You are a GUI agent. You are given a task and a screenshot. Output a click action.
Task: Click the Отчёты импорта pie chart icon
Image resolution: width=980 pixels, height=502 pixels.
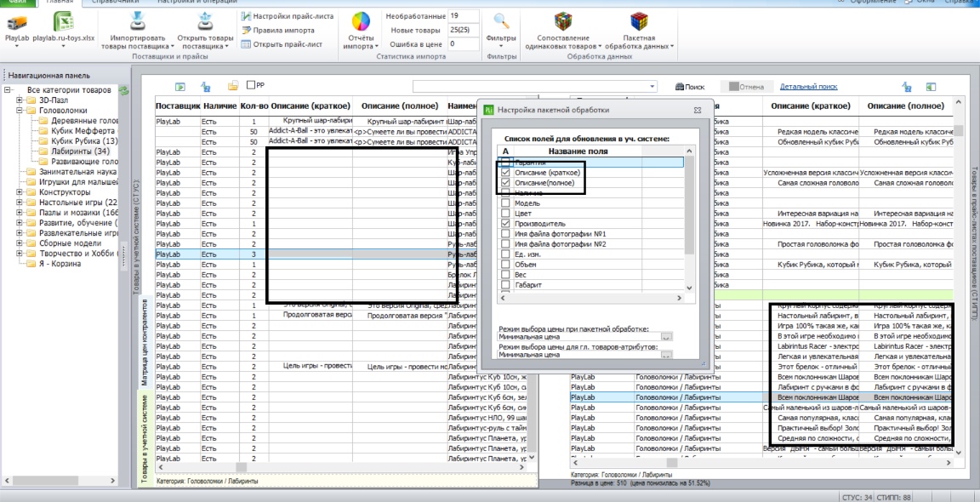pyautogui.click(x=361, y=22)
